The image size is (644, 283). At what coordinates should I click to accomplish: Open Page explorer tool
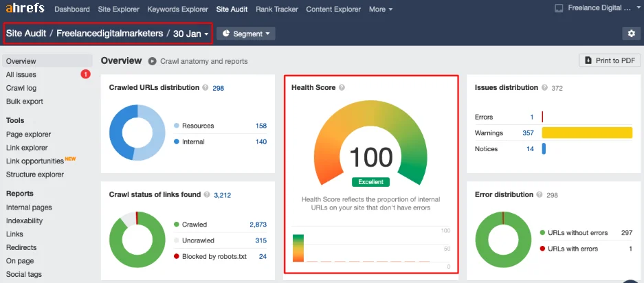click(x=28, y=135)
